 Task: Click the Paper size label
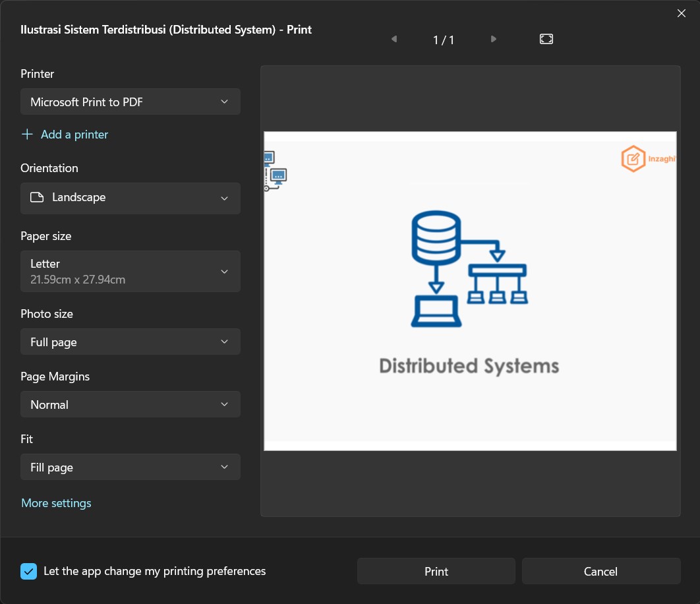46,236
